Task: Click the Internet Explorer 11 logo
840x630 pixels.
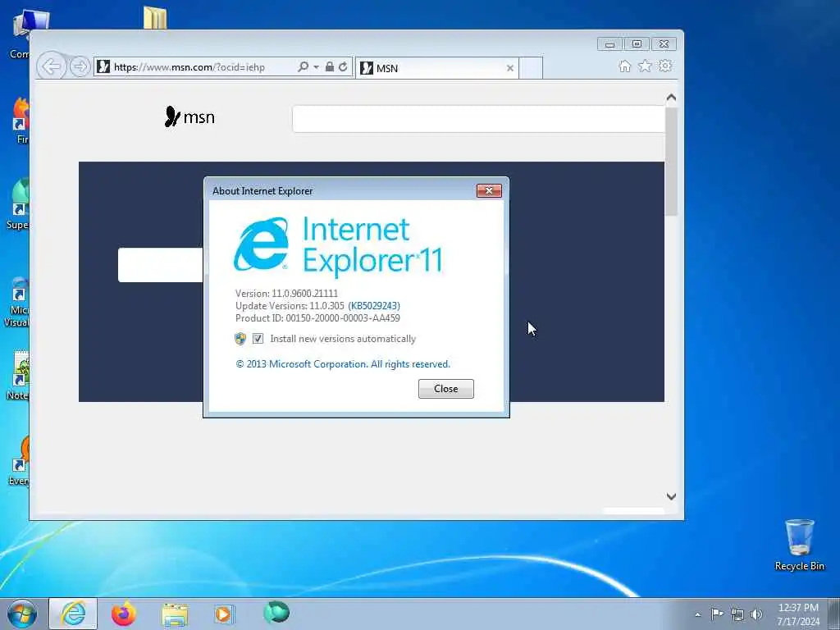Action: (x=337, y=246)
